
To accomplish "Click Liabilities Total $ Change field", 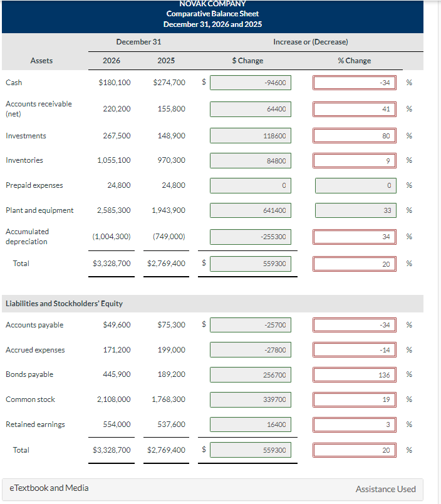I will pyautogui.click(x=250, y=450).
